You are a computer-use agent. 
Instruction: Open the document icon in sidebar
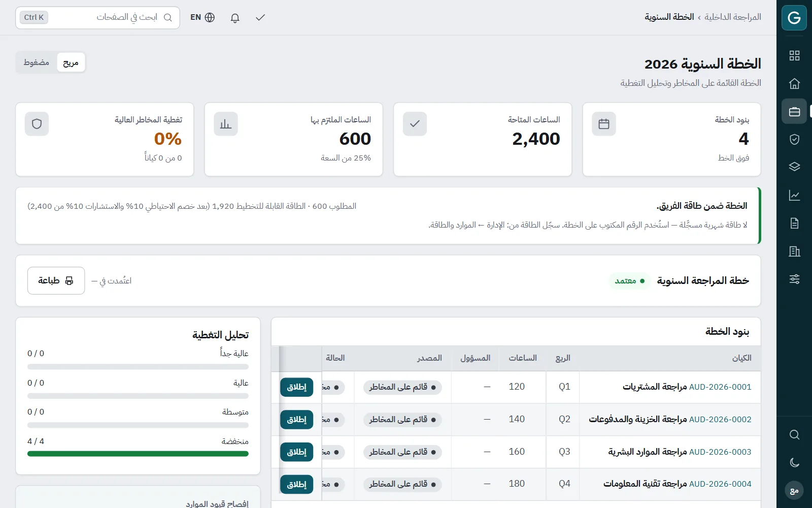(x=794, y=223)
